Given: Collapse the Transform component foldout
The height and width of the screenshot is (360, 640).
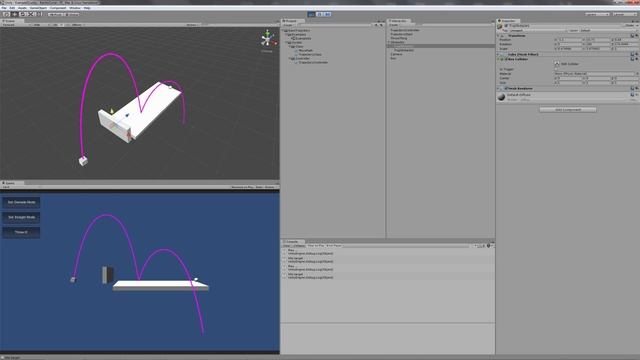Looking at the screenshot, I should coord(499,36).
